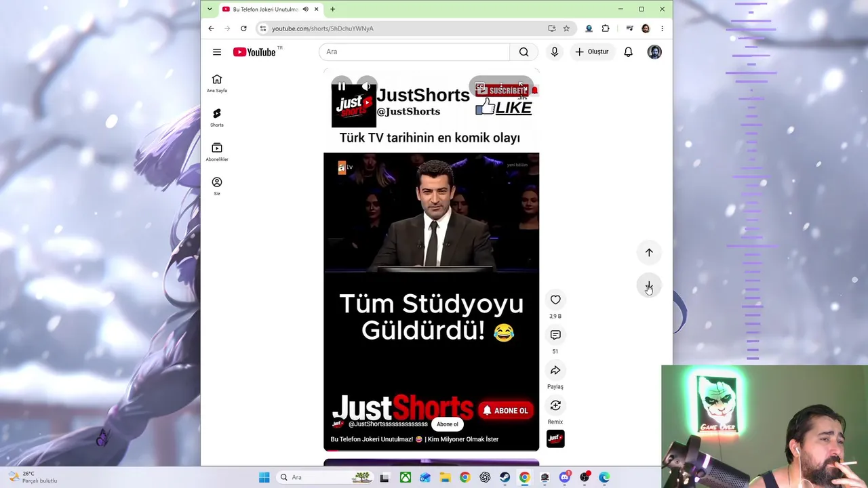The width and height of the screenshot is (868, 488).
Task: Select Ana Sayfa in the sidebar
Action: point(217,83)
